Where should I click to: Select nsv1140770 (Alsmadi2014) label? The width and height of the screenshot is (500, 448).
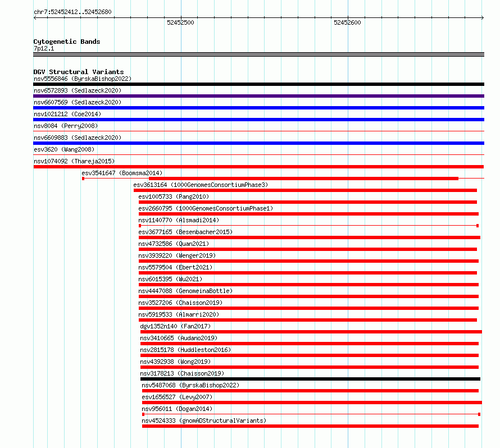tap(179, 220)
